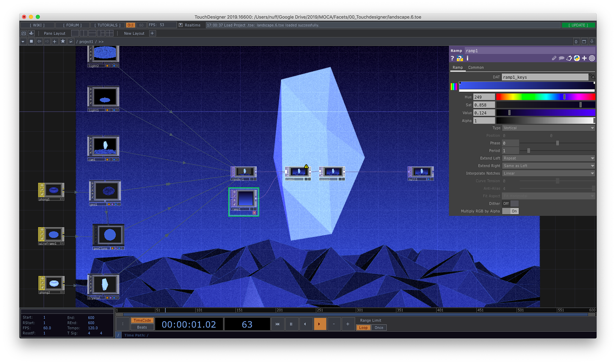Open Extend Right dropdown
This screenshot has height=364, width=616.
(x=548, y=166)
